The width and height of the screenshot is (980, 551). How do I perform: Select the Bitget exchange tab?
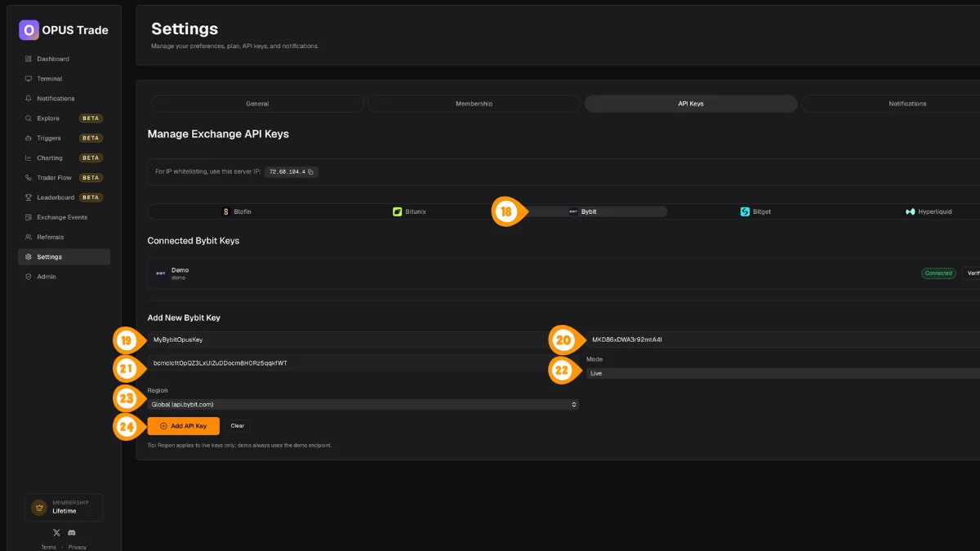tap(755, 211)
